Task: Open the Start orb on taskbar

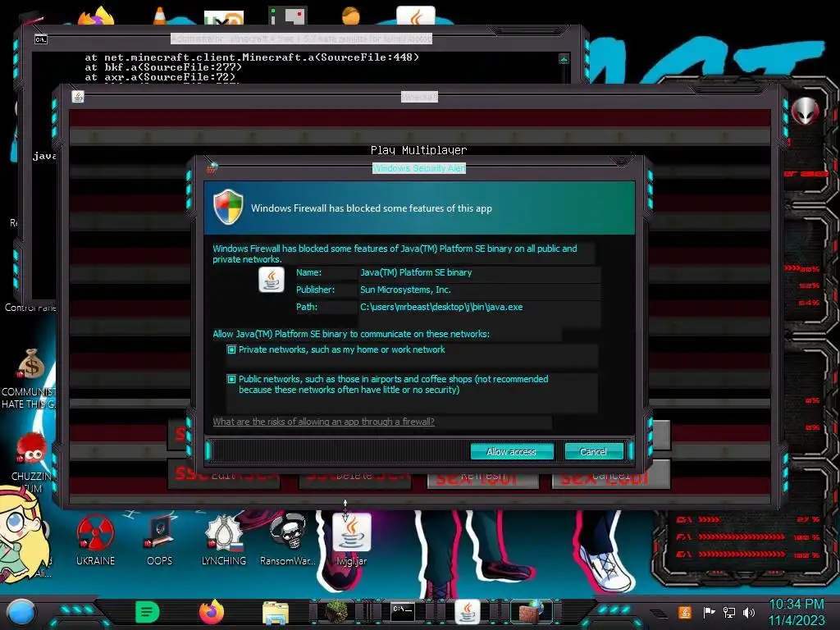Action: pyautogui.click(x=21, y=613)
